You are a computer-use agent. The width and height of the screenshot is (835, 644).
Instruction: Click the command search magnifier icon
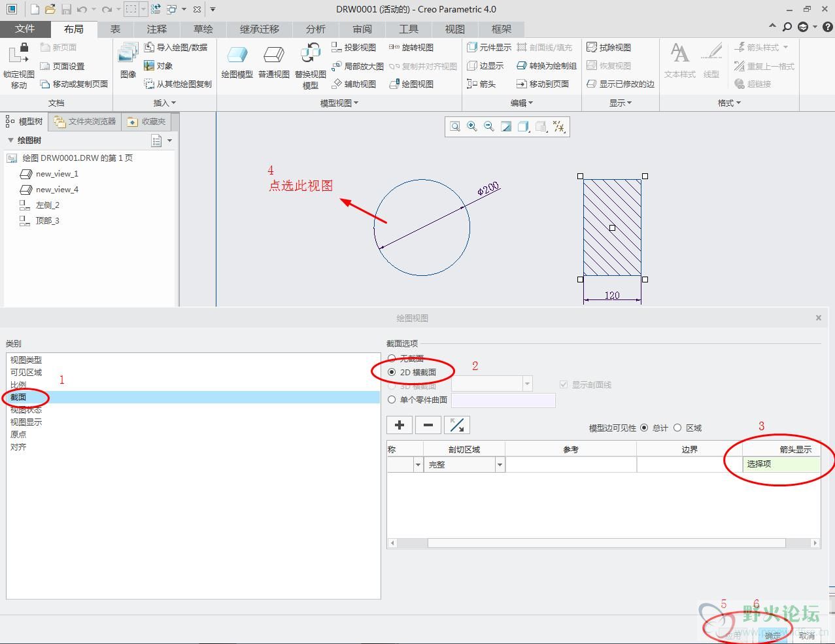point(787,27)
